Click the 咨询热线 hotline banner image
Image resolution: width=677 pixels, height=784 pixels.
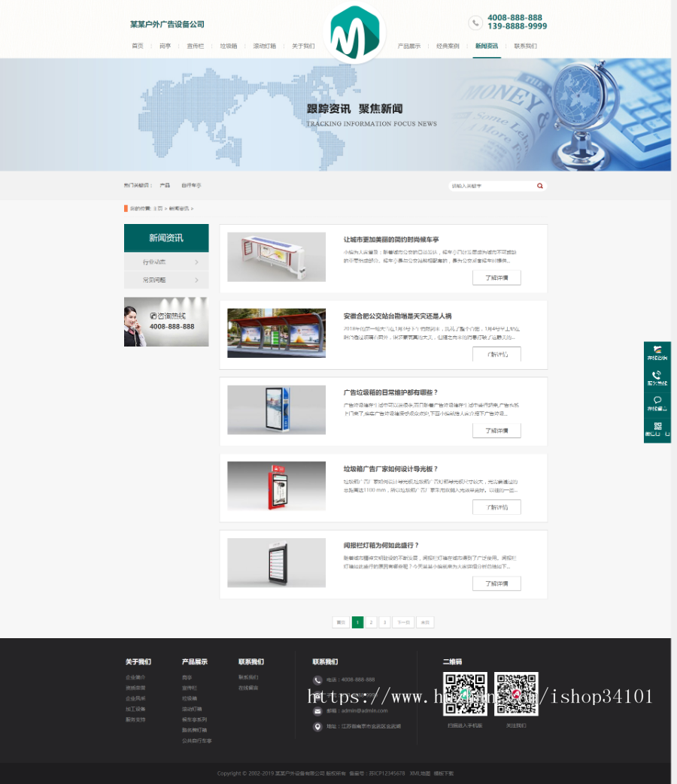pyautogui.click(x=166, y=322)
